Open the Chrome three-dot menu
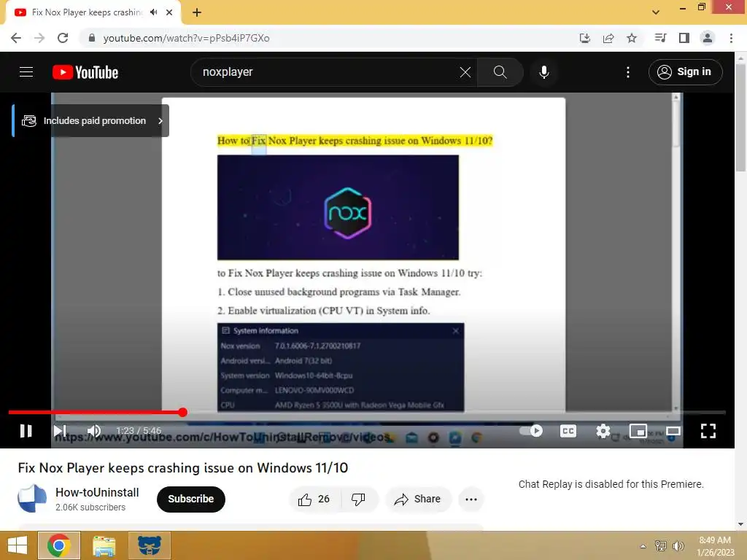Viewport: 747px width, 560px height. [x=731, y=38]
